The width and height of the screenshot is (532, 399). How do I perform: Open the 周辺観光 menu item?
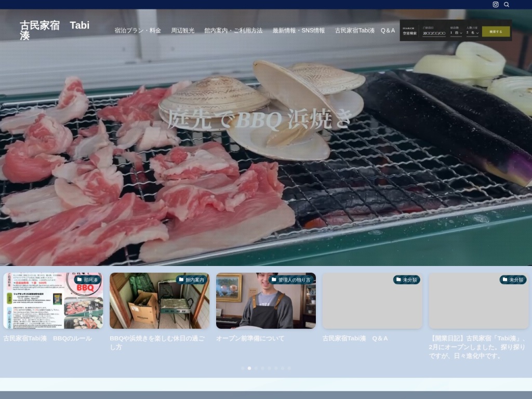point(183,31)
